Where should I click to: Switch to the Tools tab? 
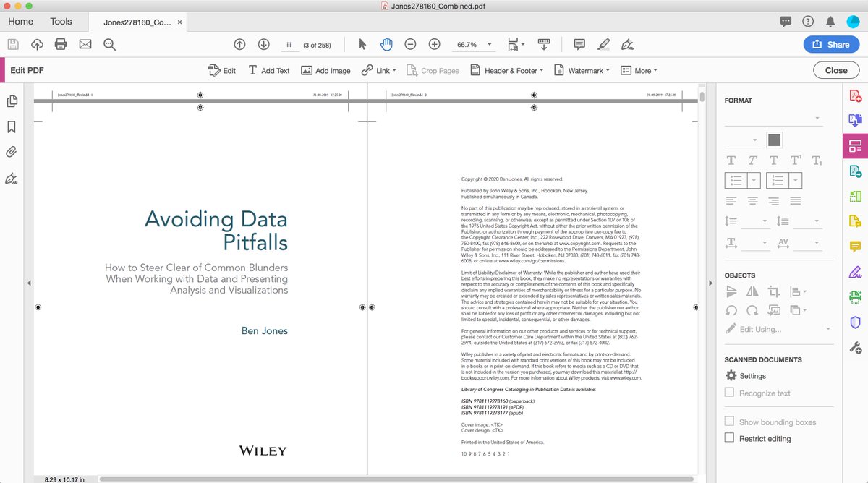point(61,22)
